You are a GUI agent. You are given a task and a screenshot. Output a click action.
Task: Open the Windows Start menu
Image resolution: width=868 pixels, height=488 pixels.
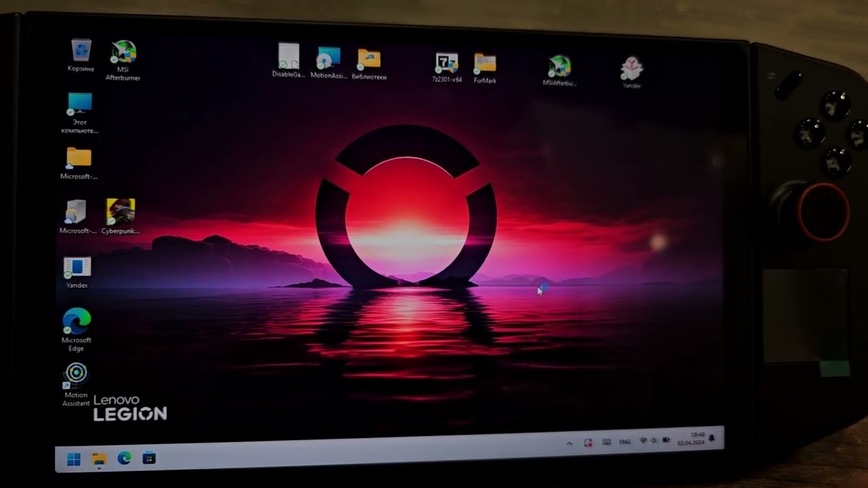coord(74,460)
